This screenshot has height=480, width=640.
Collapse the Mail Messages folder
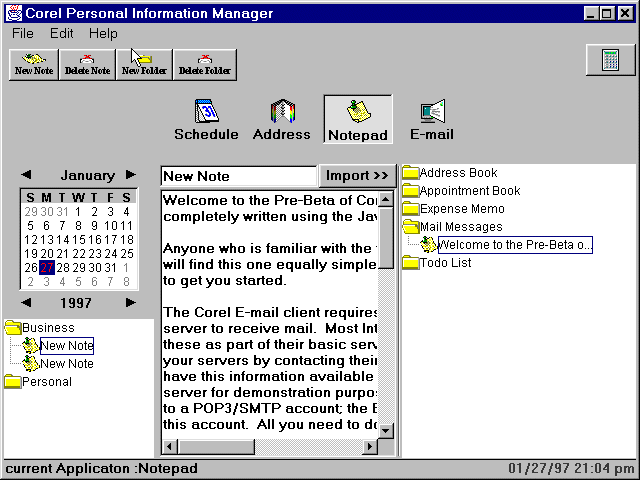point(411,227)
